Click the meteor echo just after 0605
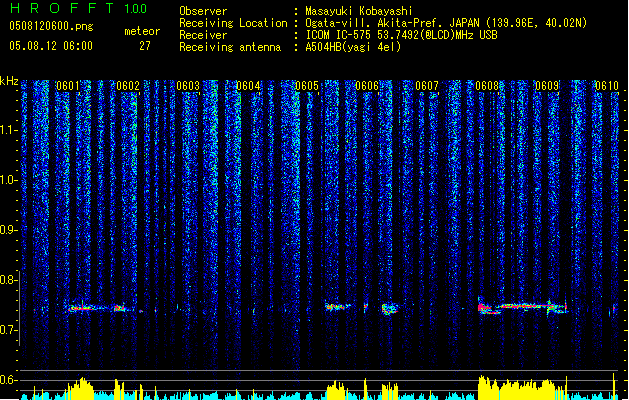 (x=337, y=307)
